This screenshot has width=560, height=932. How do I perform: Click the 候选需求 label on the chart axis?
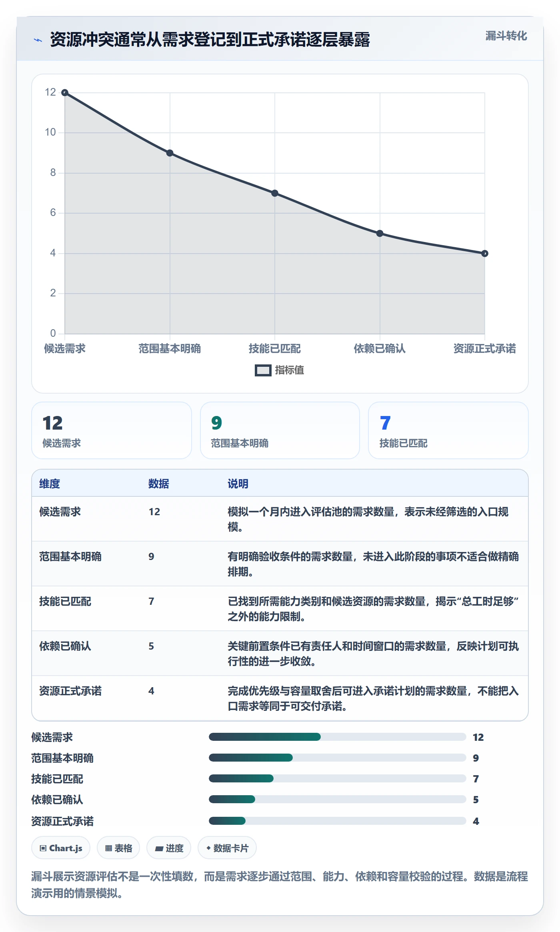point(65,349)
